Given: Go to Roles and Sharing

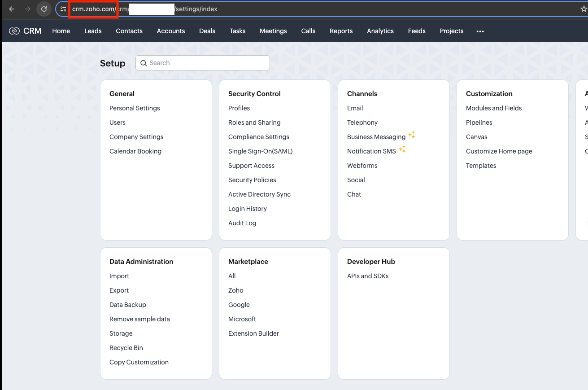Looking at the screenshot, I should [x=254, y=123].
